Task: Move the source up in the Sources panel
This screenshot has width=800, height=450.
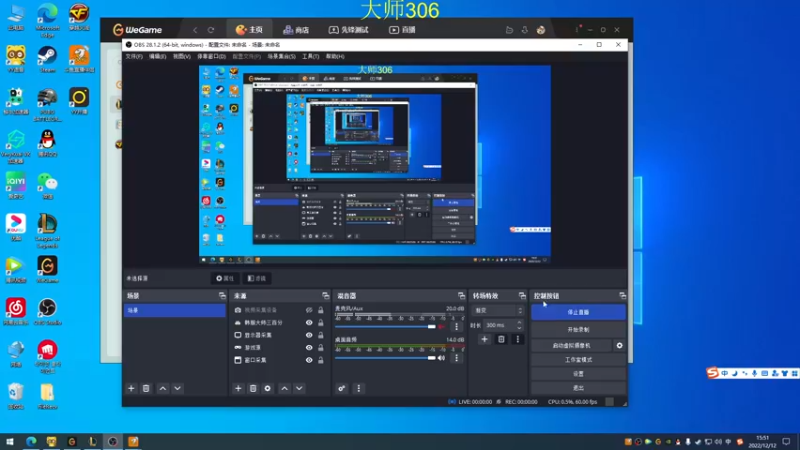Action: [x=284, y=388]
